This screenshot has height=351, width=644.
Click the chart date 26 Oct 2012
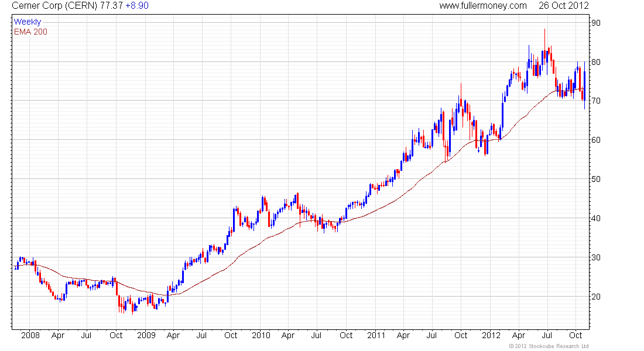click(563, 6)
